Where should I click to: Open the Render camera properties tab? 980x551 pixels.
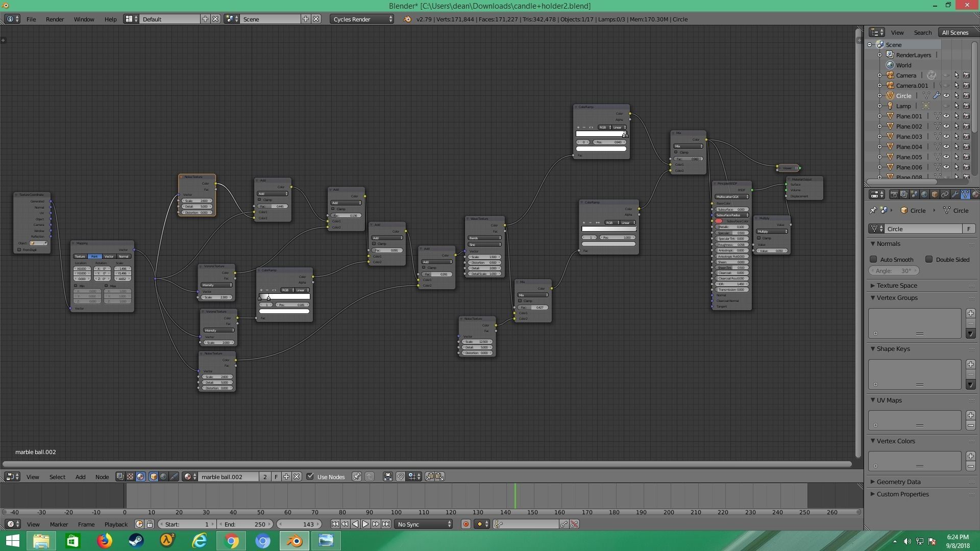[894, 194]
